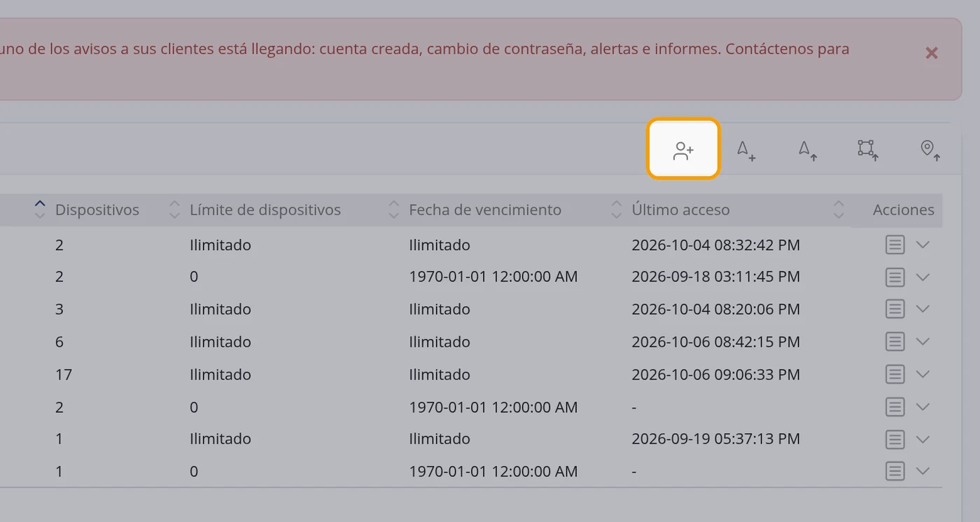Open details icon for row with 6 devices
Image resolution: width=980 pixels, height=522 pixels.
895,342
